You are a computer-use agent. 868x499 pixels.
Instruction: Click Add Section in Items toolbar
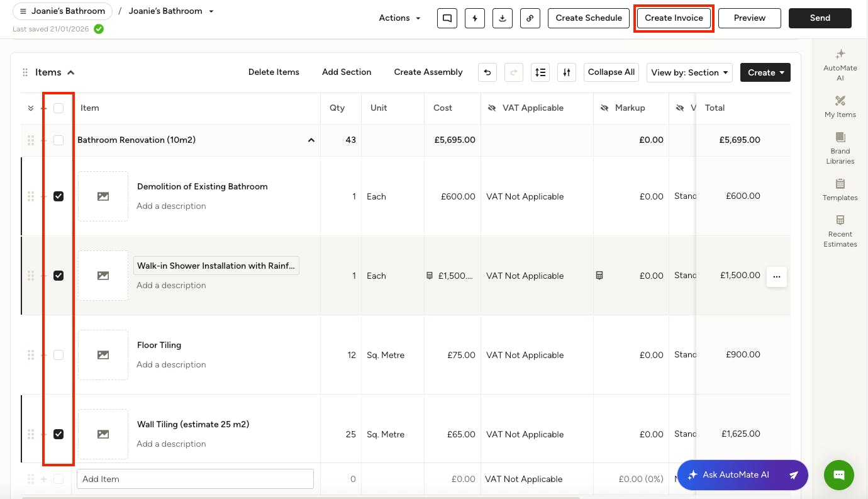(x=347, y=72)
